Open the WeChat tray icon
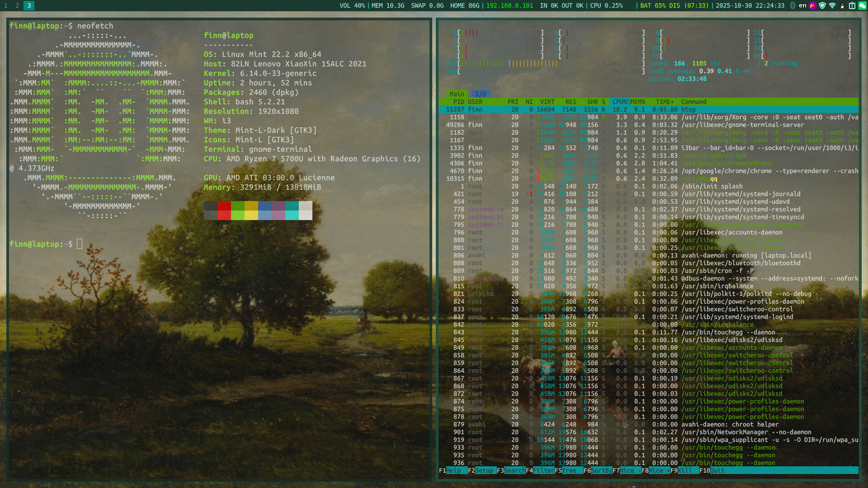Image resolution: width=868 pixels, height=488 pixels. [862, 5]
